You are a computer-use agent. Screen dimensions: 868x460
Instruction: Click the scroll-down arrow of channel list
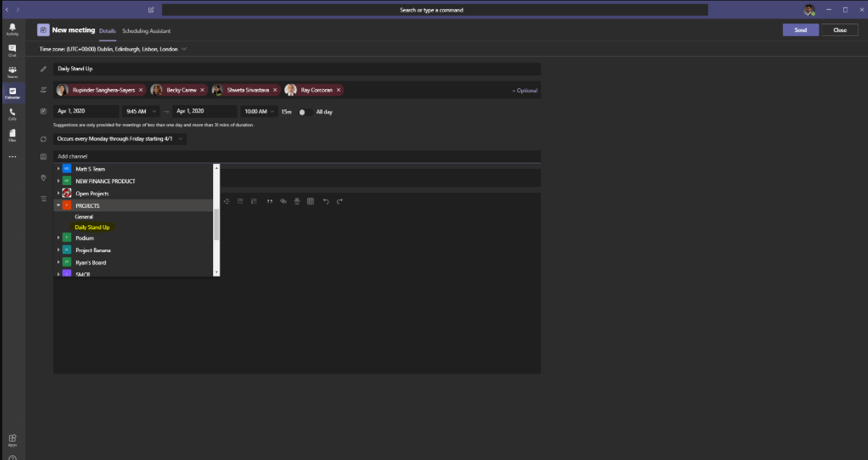point(217,272)
